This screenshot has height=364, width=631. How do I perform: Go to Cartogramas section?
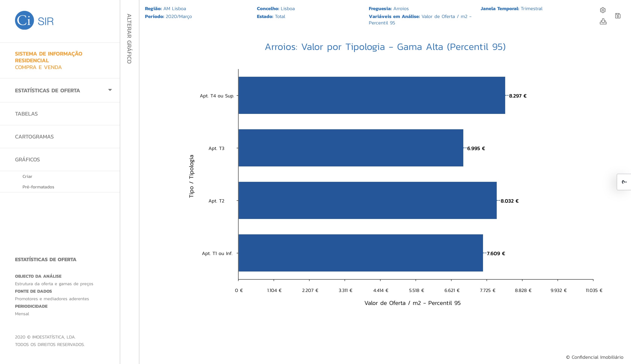(34, 137)
